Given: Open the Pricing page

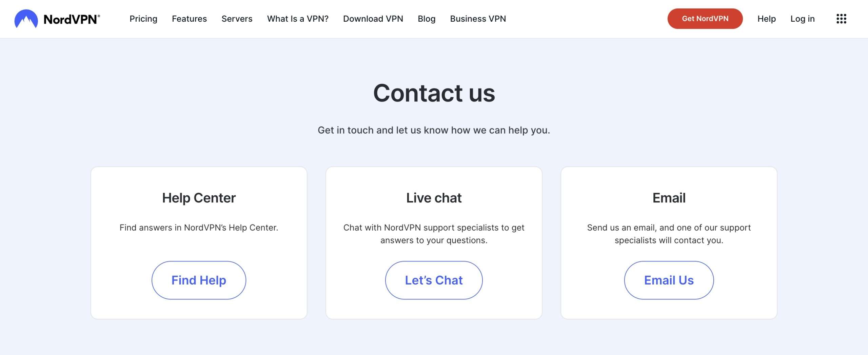Looking at the screenshot, I should [143, 19].
